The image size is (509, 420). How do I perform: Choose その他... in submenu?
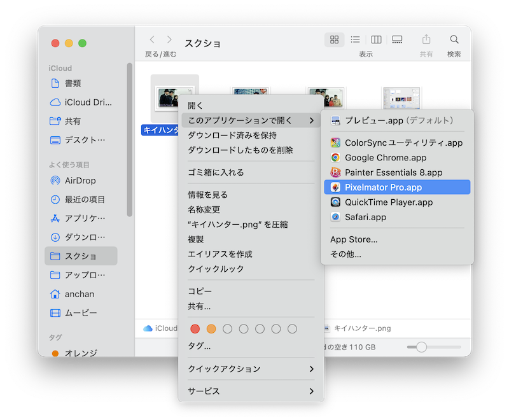click(397, 254)
